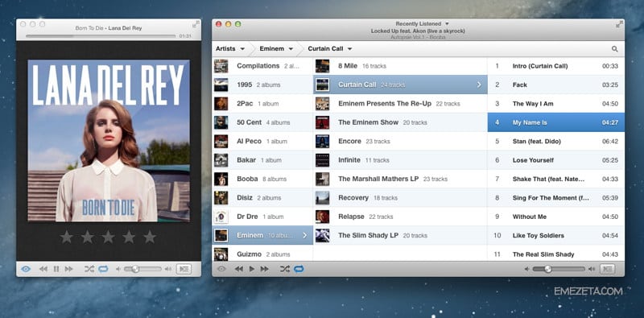Image resolution: width=644 pixels, height=318 pixels.
Task: Open Recently Listened dropdown
Action: click(422, 24)
